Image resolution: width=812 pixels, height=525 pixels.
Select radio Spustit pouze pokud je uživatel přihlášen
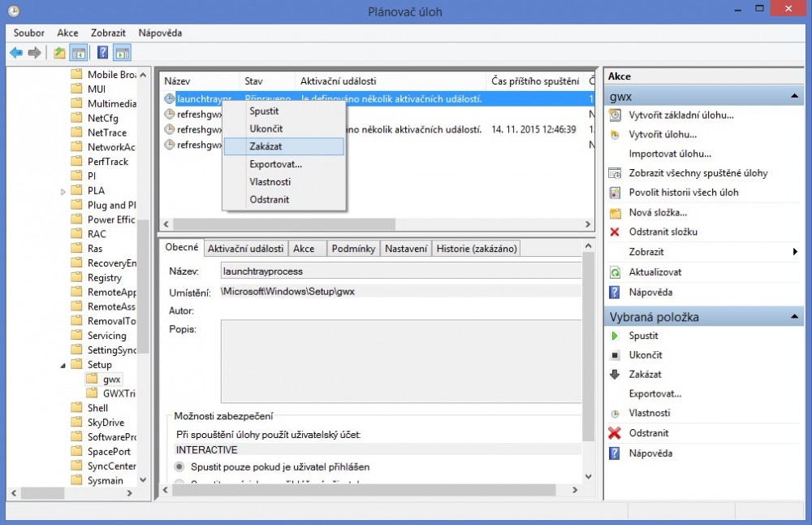point(179,467)
